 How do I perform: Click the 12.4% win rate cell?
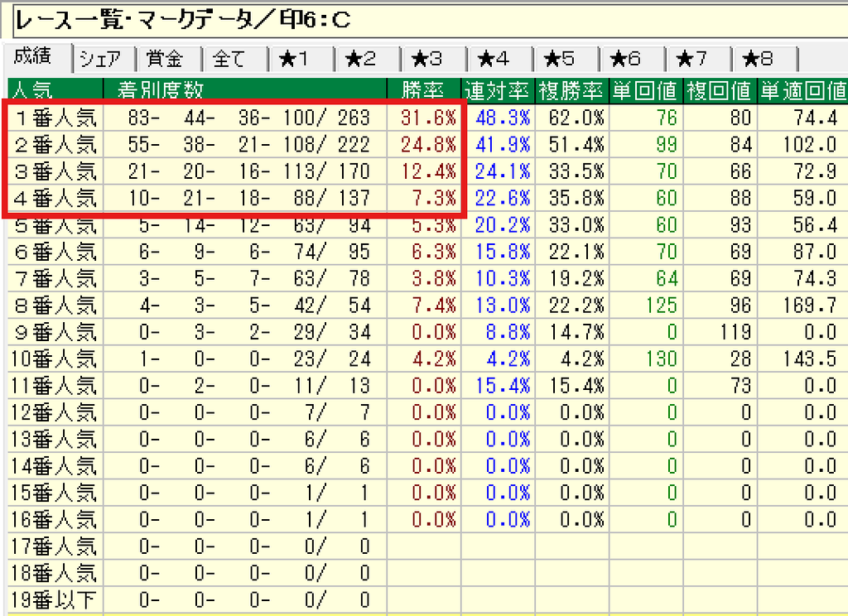coord(424,171)
